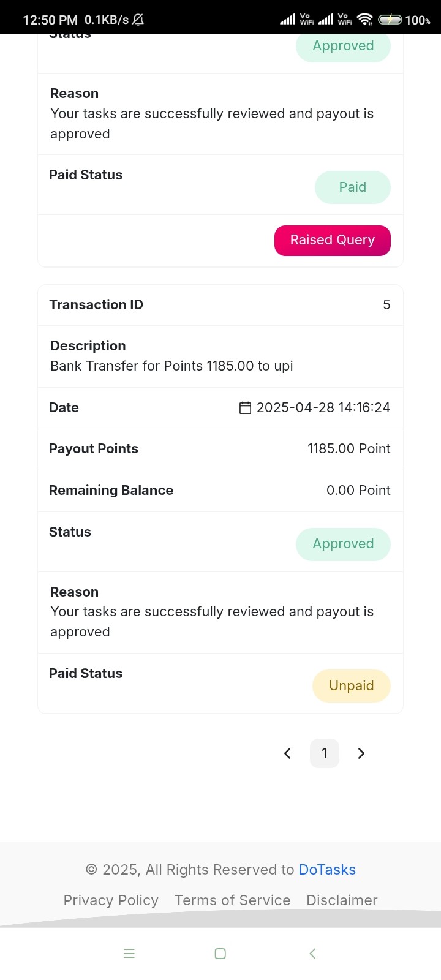
Task: Open Terms of Service link
Action: pos(233,900)
